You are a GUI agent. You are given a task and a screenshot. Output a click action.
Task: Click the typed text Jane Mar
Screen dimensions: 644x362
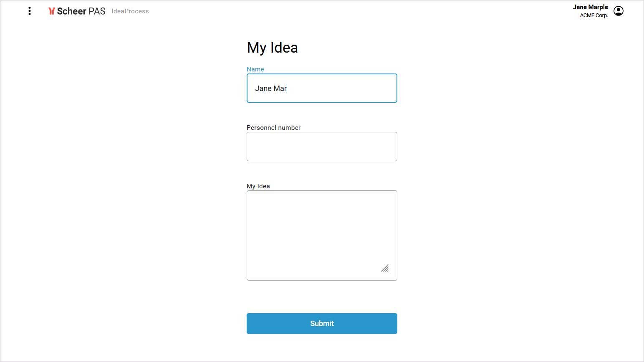click(x=271, y=89)
